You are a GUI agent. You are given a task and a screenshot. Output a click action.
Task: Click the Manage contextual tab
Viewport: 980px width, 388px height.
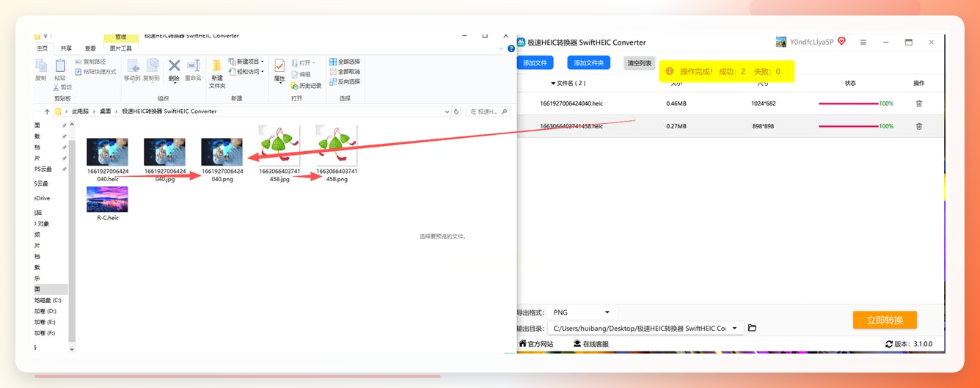(120, 37)
